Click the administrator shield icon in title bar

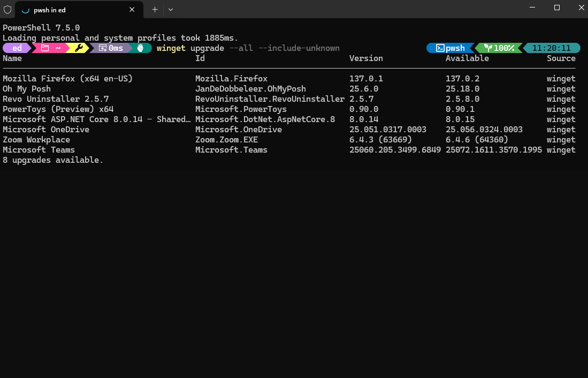[x=7, y=9]
